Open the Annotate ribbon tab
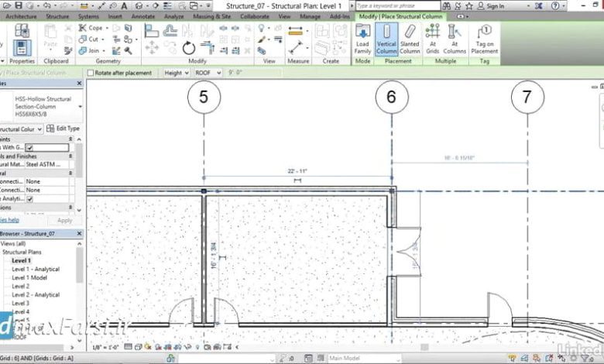The image size is (604, 364). click(143, 16)
